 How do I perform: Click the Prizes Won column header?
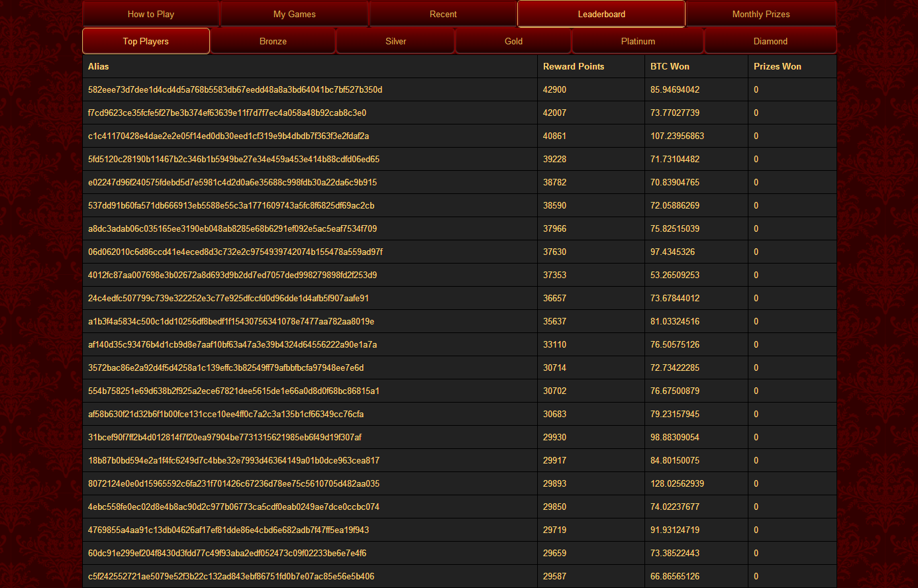pos(778,66)
